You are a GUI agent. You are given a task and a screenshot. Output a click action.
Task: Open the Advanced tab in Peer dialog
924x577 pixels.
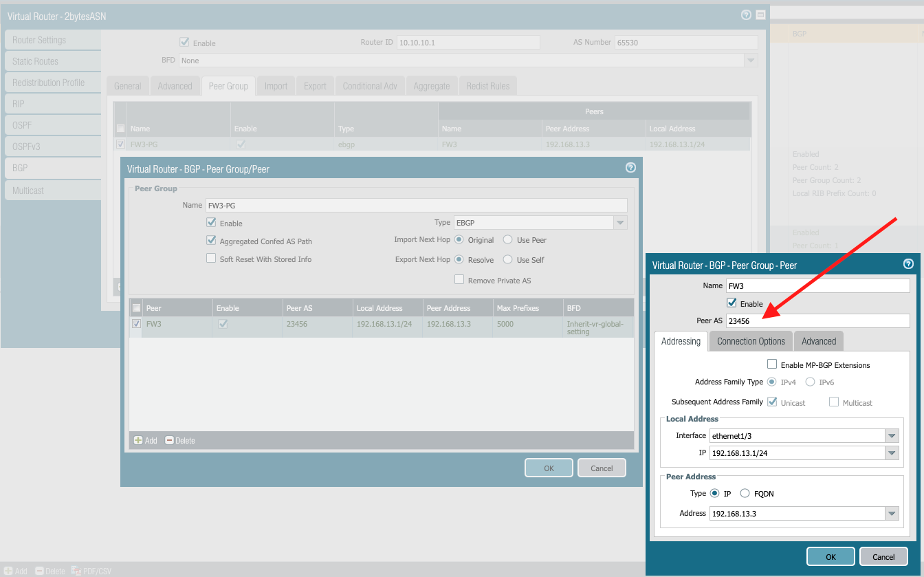(x=818, y=341)
